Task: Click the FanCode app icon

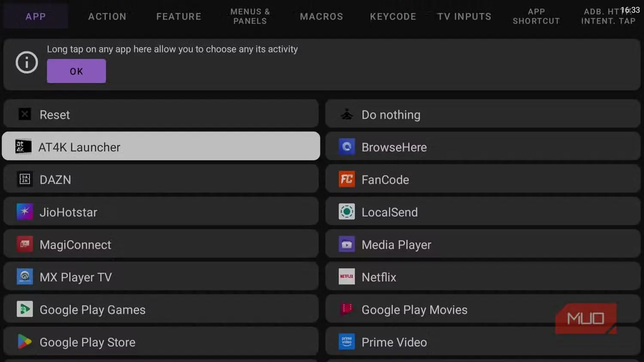Action: tap(346, 179)
